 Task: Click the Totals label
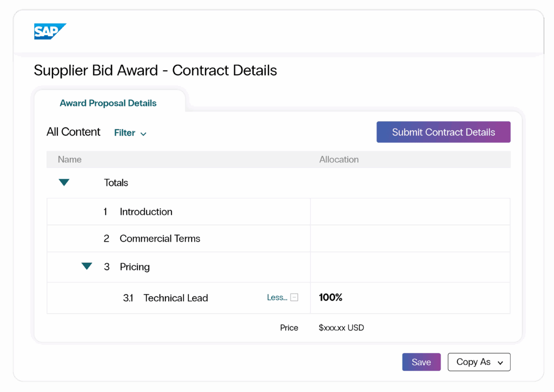[116, 183]
